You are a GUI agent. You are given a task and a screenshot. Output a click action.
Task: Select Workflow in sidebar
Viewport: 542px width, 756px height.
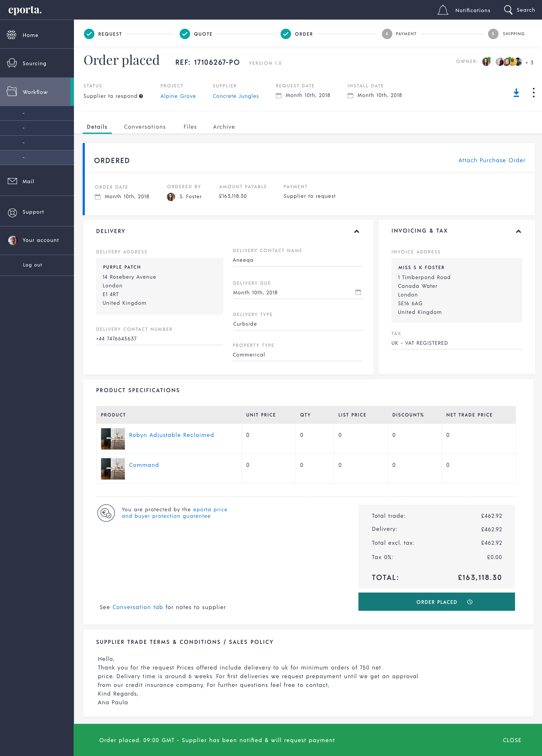(37, 92)
